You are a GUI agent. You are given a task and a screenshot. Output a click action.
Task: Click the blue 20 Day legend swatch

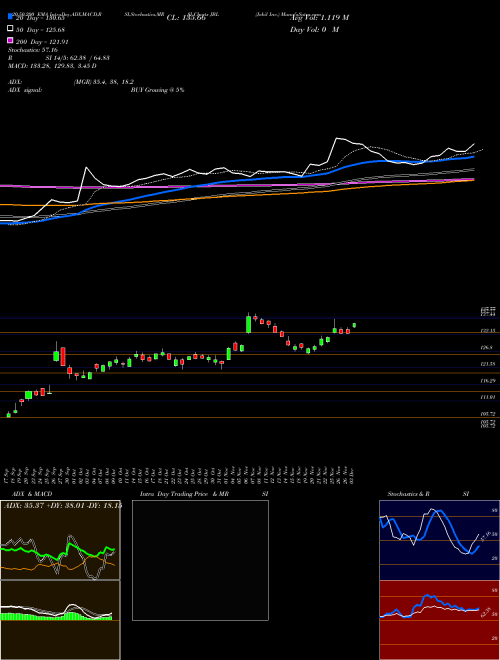(x=11, y=17)
